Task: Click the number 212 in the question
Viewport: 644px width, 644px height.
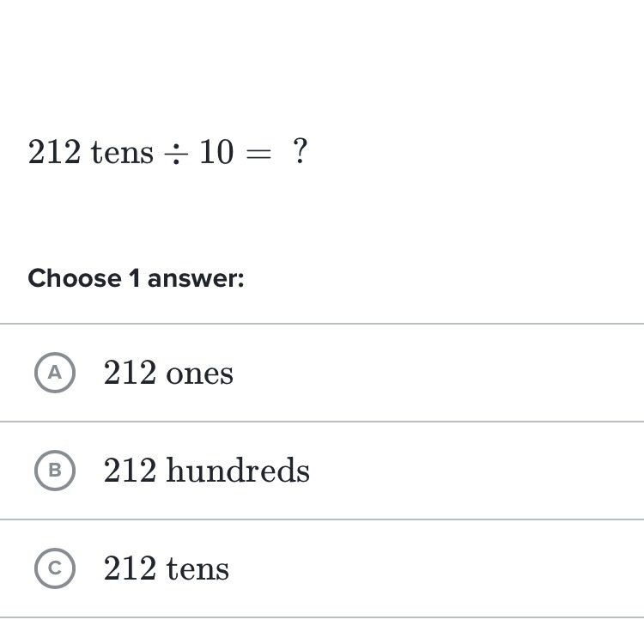Action: click(54, 153)
